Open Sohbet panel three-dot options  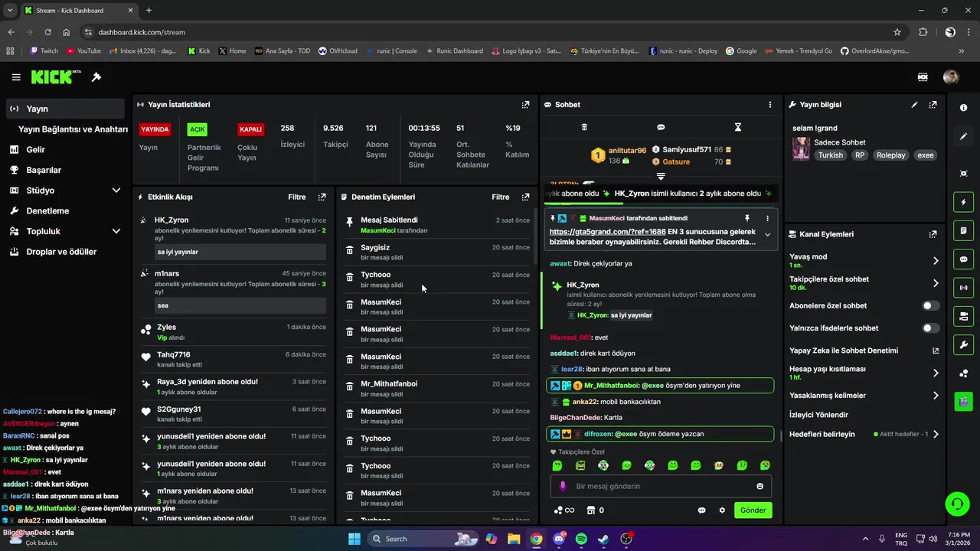[x=770, y=105]
